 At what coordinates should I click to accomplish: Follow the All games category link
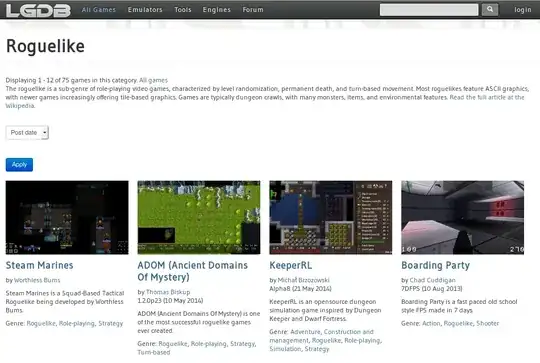(153, 80)
